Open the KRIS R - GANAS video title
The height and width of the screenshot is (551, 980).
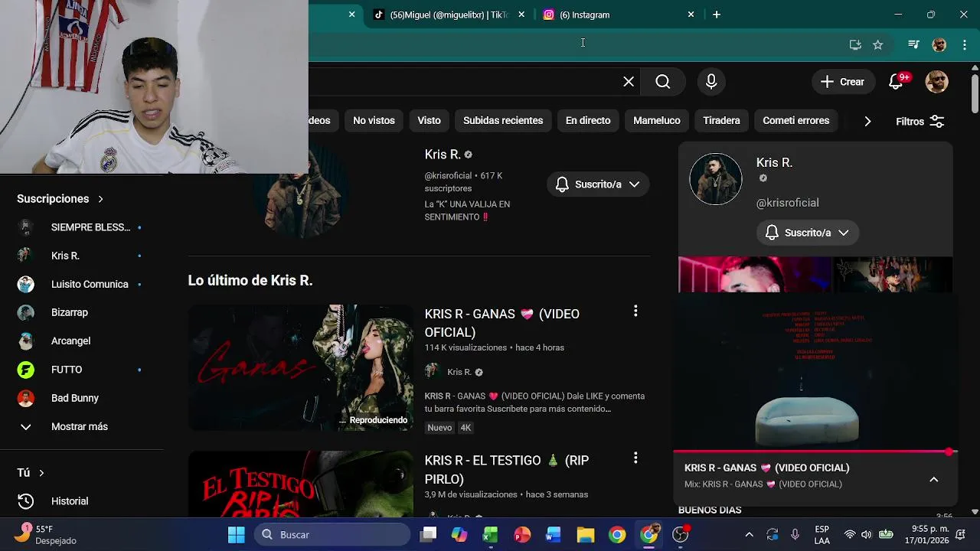[502, 323]
